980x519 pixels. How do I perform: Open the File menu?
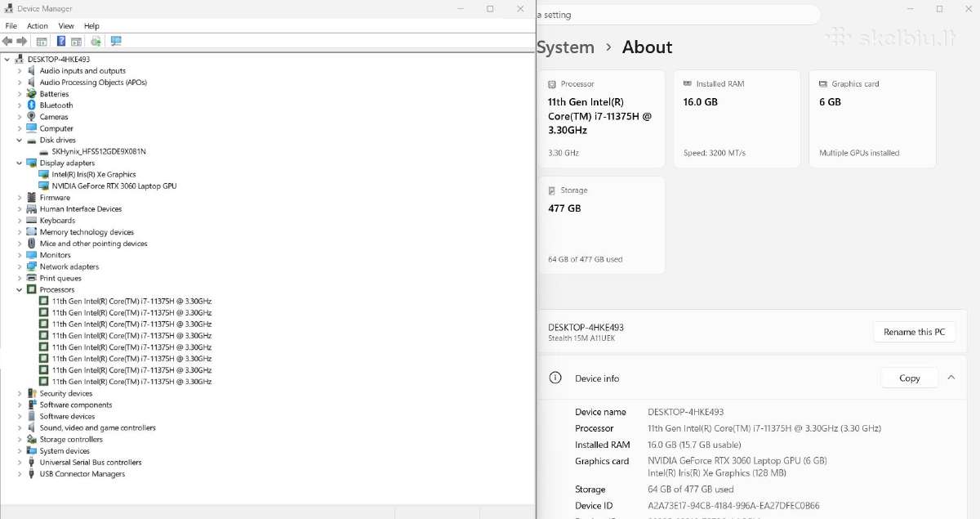coord(11,26)
